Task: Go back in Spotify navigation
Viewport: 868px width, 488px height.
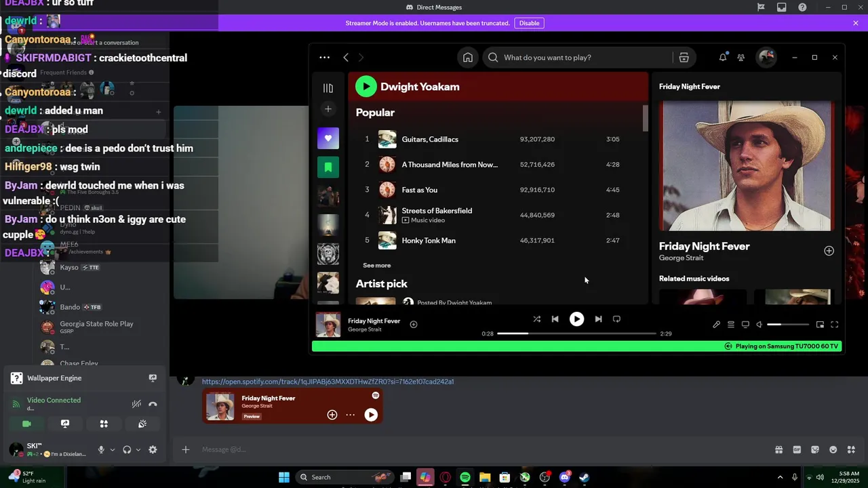Action: tap(346, 58)
